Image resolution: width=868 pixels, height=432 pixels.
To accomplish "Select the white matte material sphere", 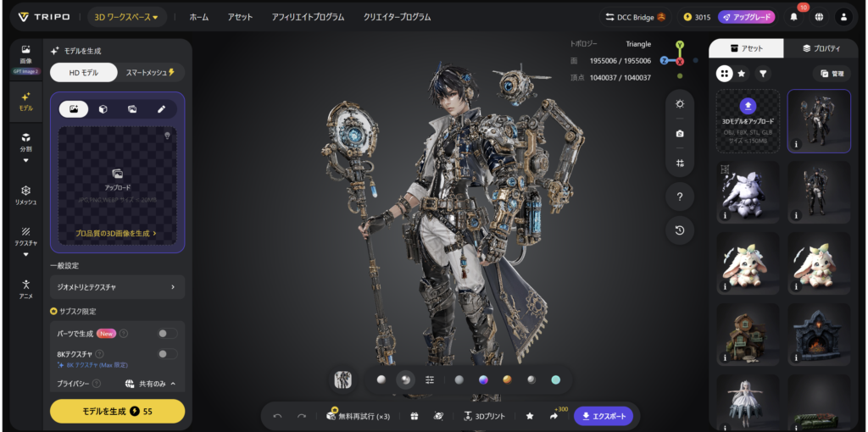I will pyautogui.click(x=381, y=379).
